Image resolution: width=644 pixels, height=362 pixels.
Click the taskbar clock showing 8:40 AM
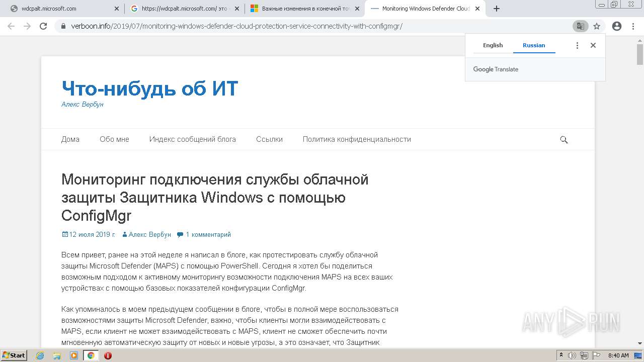coord(618,355)
